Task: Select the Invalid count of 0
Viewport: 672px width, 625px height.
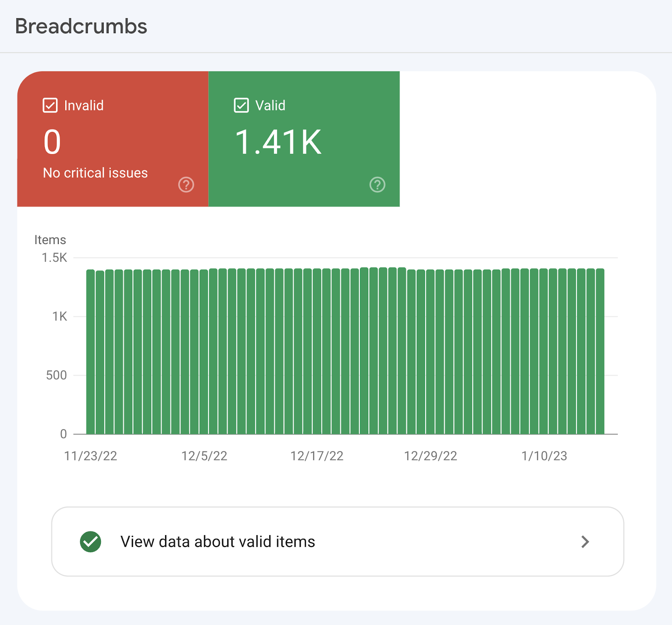Action: click(x=52, y=142)
